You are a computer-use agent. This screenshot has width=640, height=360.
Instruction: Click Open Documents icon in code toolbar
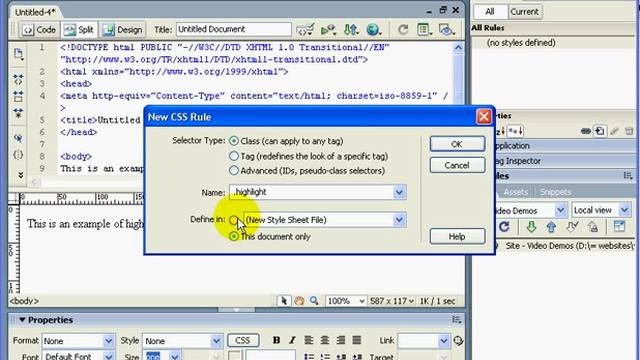[x=18, y=53]
